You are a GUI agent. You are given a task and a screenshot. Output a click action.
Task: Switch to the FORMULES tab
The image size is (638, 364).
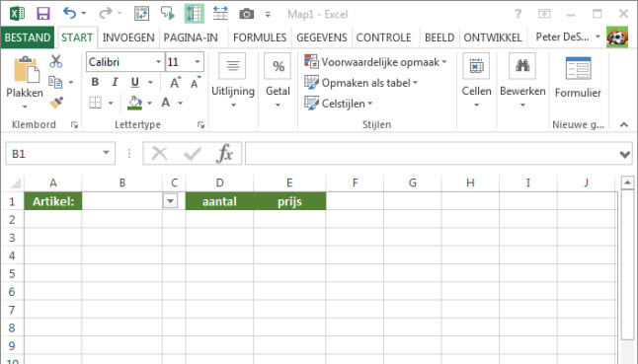260,37
